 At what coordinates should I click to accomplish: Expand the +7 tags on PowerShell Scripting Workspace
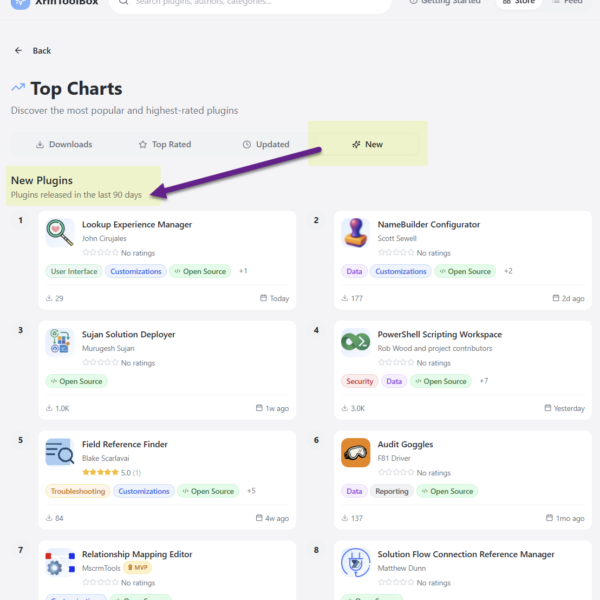(x=484, y=381)
